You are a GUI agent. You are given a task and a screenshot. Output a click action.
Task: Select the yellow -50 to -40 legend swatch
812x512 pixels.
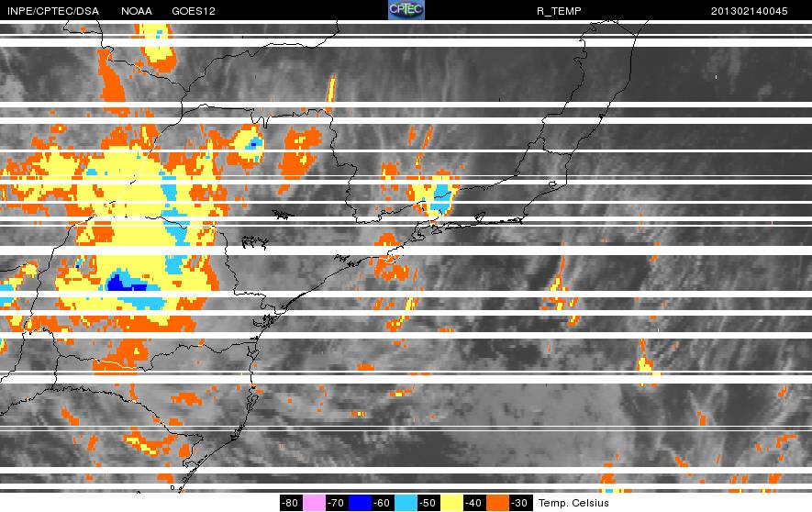pos(451,503)
